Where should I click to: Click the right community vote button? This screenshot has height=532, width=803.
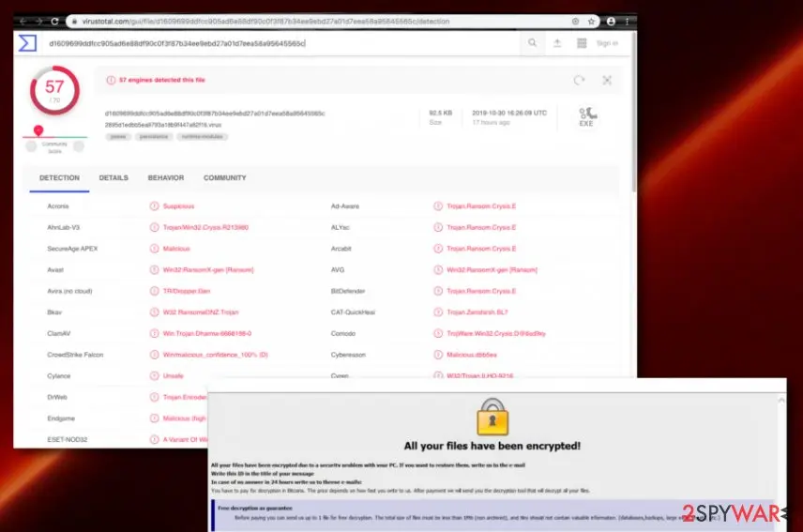pyautogui.click(x=79, y=146)
